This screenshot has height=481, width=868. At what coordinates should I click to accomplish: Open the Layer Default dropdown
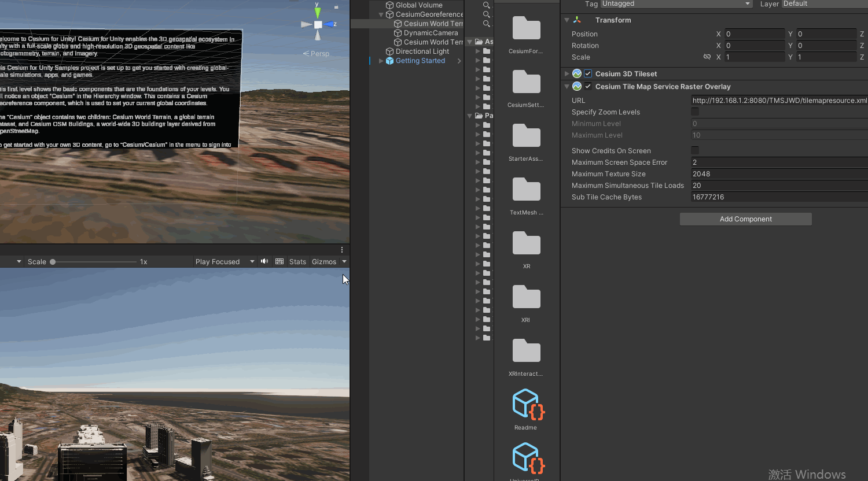pyautogui.click(x=825, y=4)
